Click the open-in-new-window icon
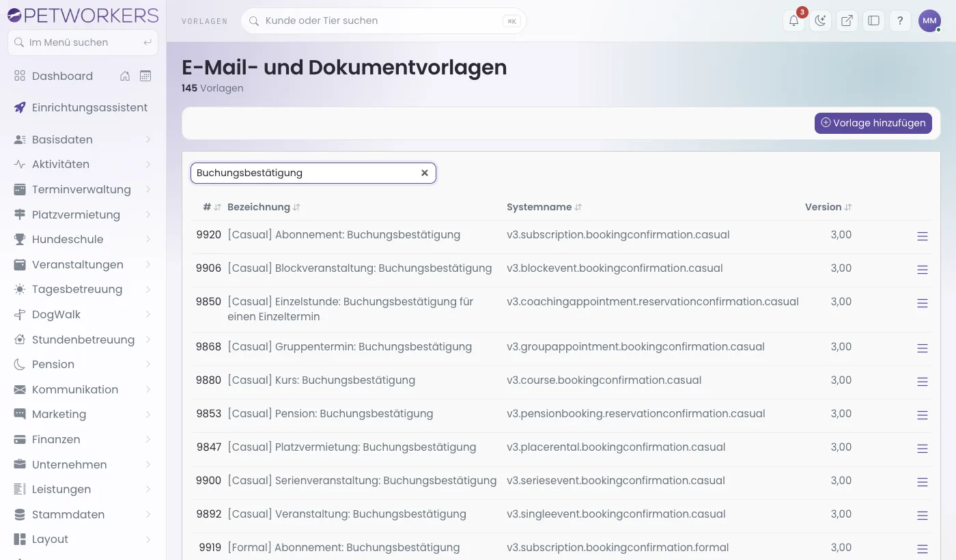This screenshot has width=956, height=560. (847, 20)
